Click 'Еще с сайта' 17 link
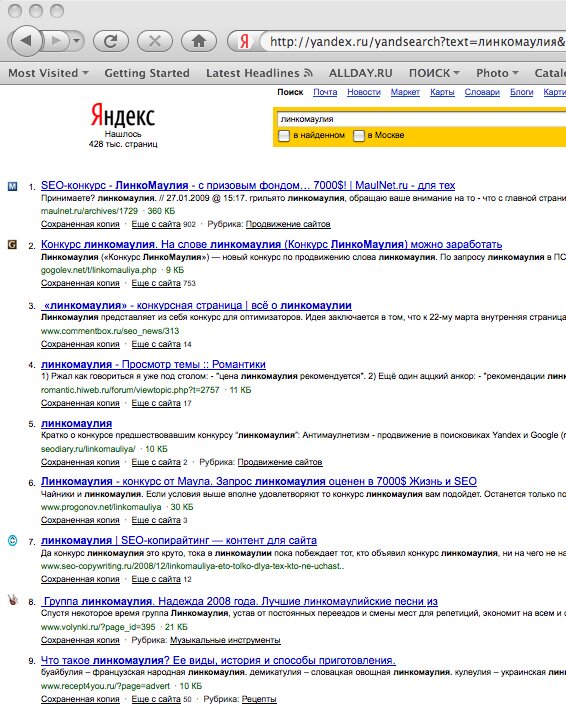The height and width of the screenshot is (712, 566). [156, 403]
